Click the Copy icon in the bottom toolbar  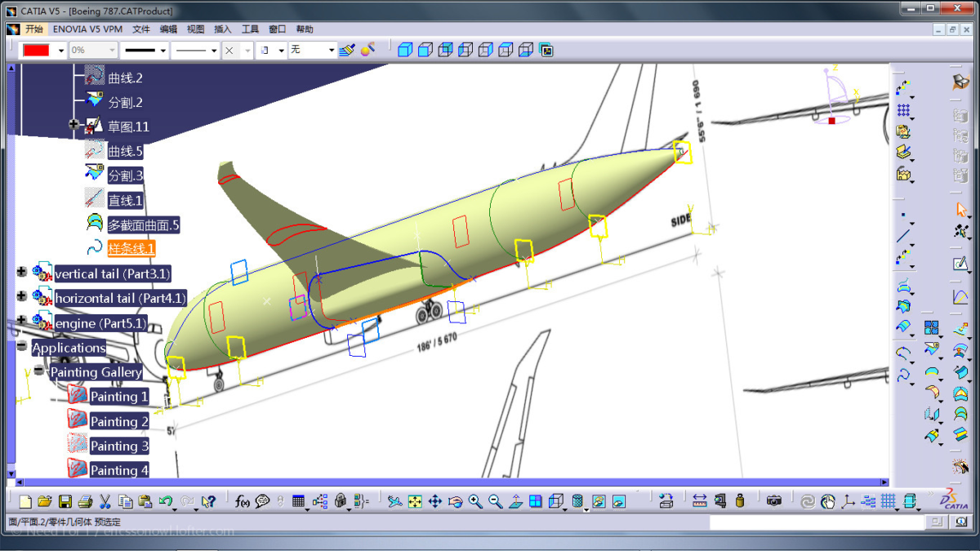125,501
